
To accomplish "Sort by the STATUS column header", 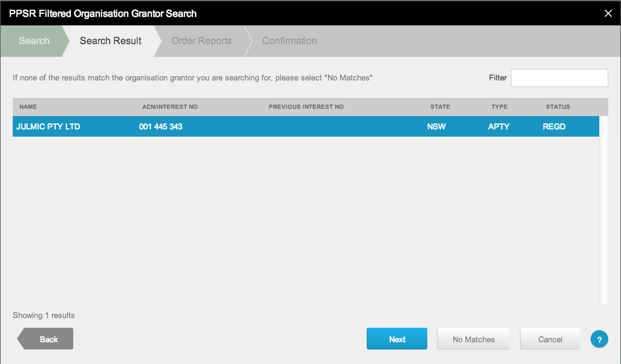I will tap(557, 107).
